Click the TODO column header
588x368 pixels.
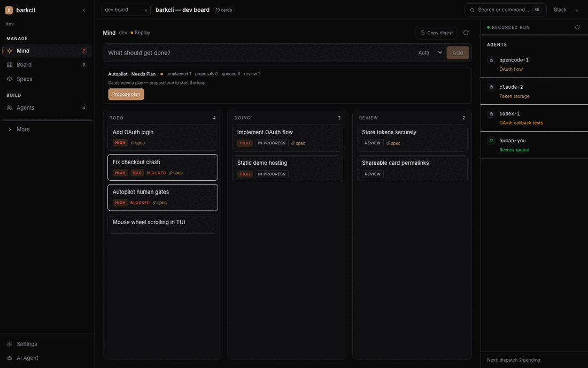(x=117, y=118)
